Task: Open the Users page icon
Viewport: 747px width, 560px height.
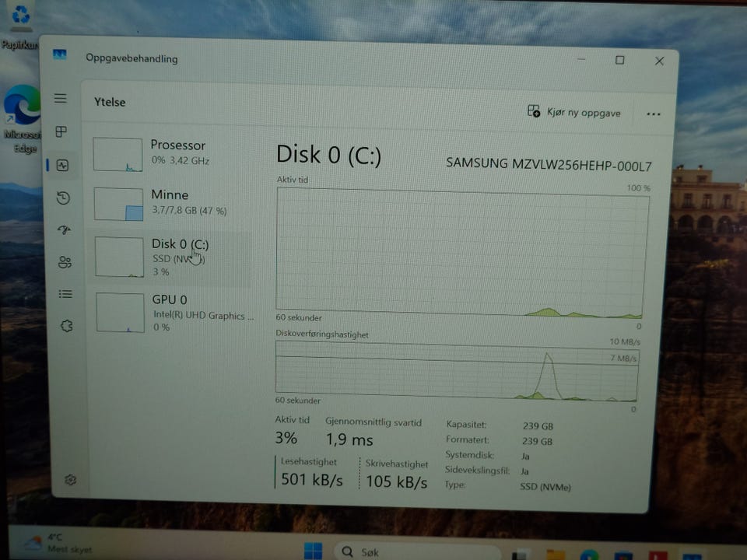Action: (65, 262)
